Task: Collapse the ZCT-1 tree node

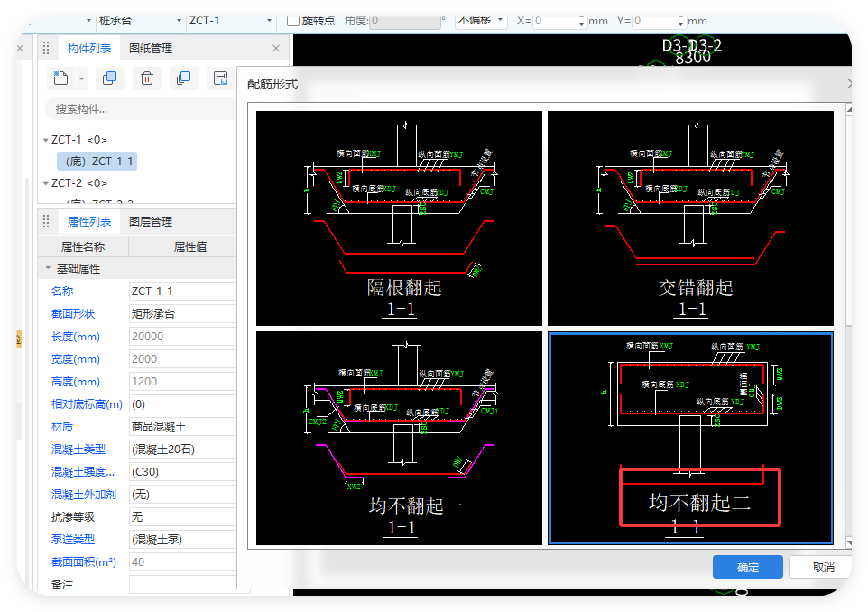Action: 45,140
